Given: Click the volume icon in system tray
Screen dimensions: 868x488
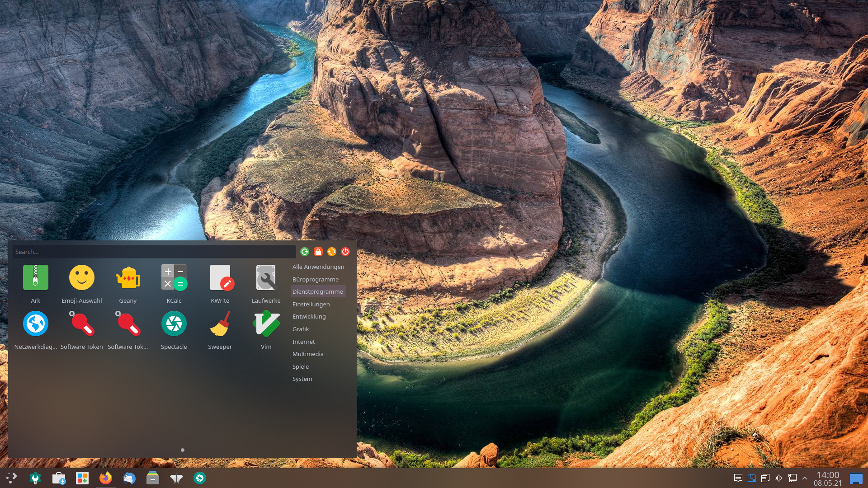Looking at the screenshot, I should point(778,478).
